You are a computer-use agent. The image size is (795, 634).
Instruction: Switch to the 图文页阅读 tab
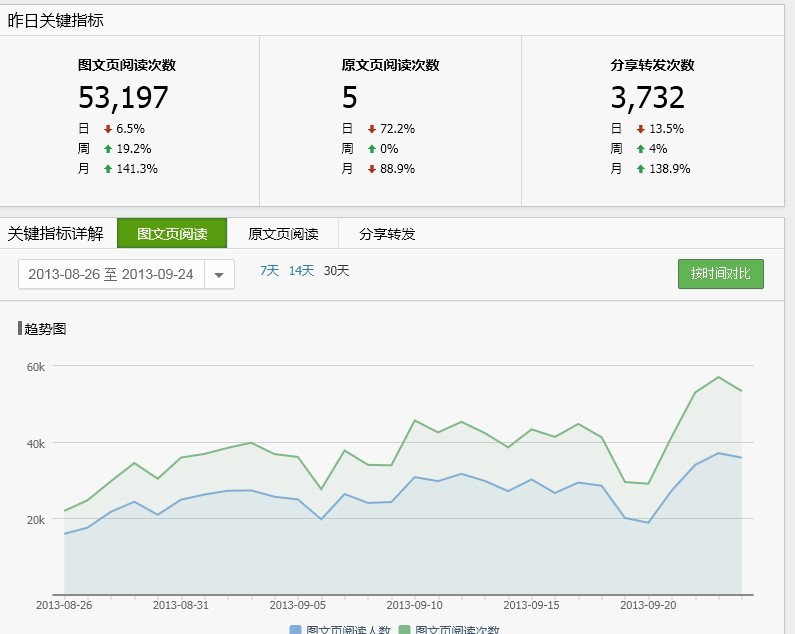[x=172, y=234]
